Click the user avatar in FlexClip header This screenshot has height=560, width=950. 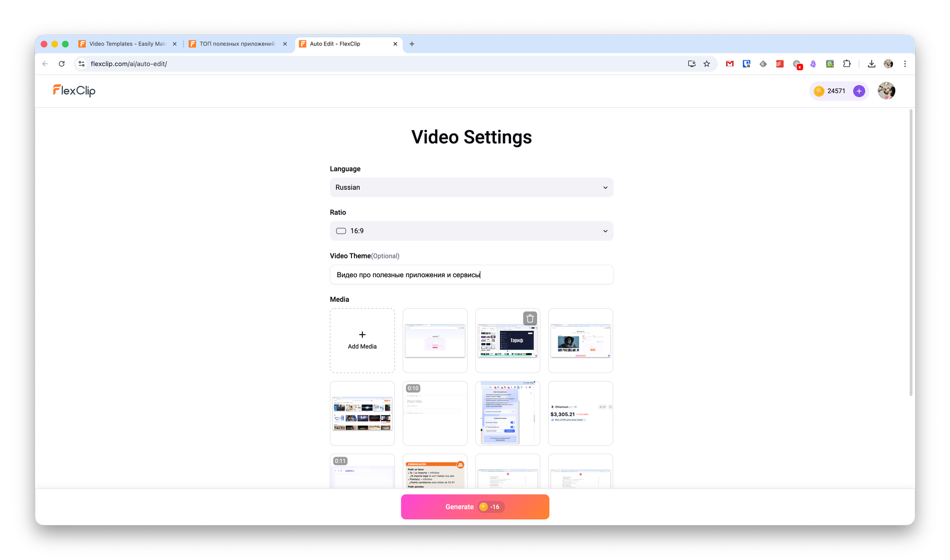click(x=886, y=91)
